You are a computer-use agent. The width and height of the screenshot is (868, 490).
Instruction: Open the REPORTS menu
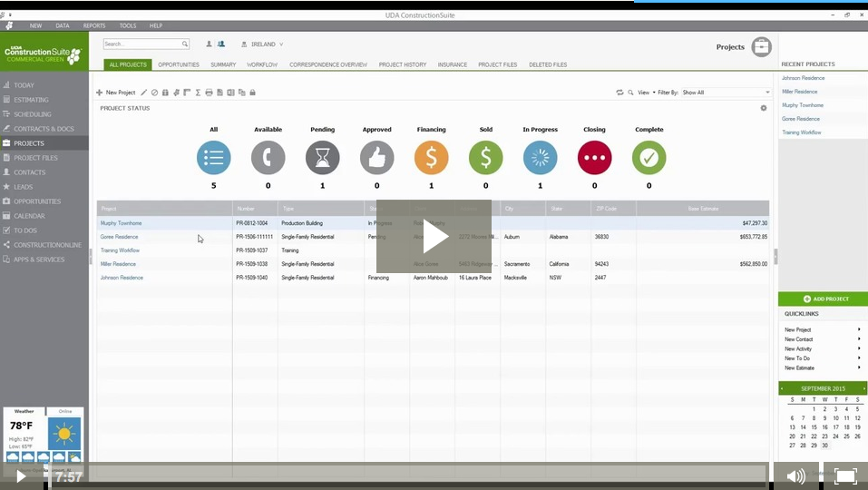tap(94, 25)
